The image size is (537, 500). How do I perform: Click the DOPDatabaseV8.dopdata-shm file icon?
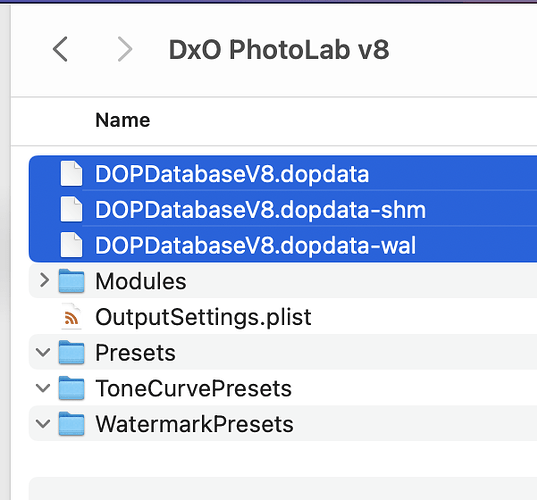coord(71,210)
